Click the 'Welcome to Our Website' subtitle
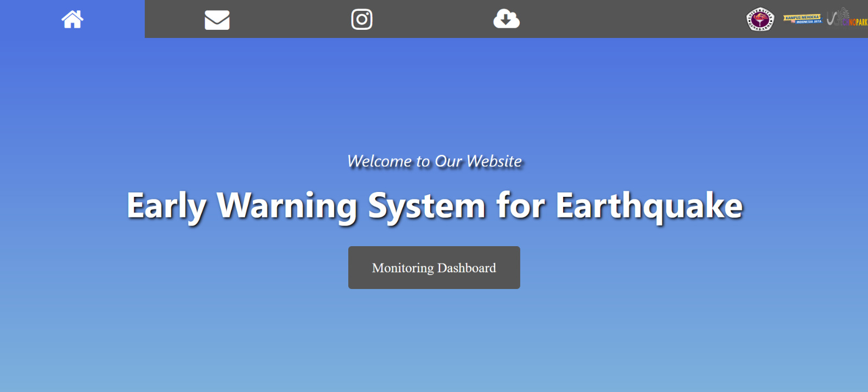868x392 pixels. click(x=434, y=161)
